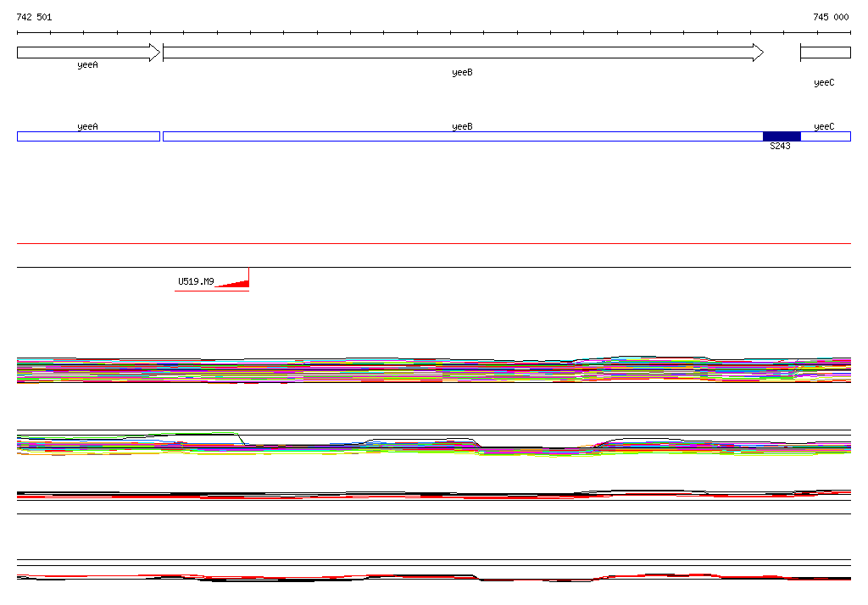
Task: Select the long yeeB gene arrow
Action: tap(464, 53)
